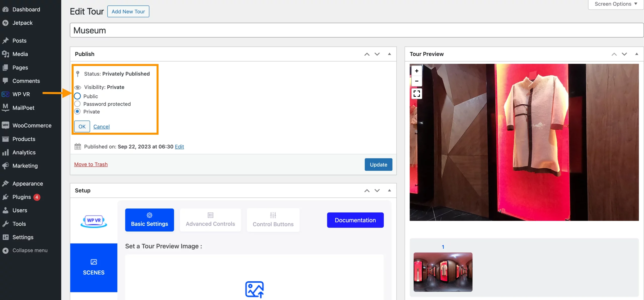The width and height of the screenshot is (644, 300).
Task: Collapse the Publish panel with the triangle
Action: coord(389,54)
